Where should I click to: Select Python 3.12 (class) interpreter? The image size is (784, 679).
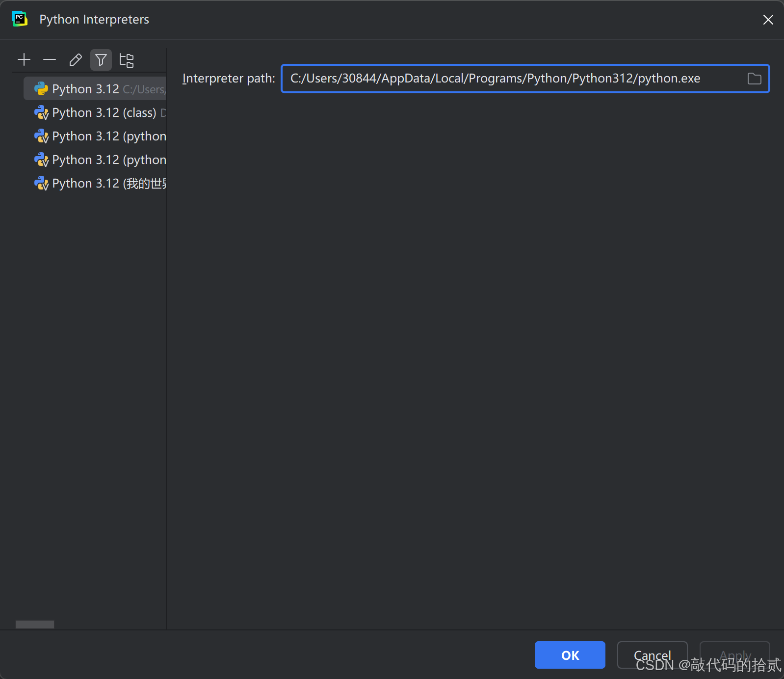pyautogui.click(x=95, y=112)
